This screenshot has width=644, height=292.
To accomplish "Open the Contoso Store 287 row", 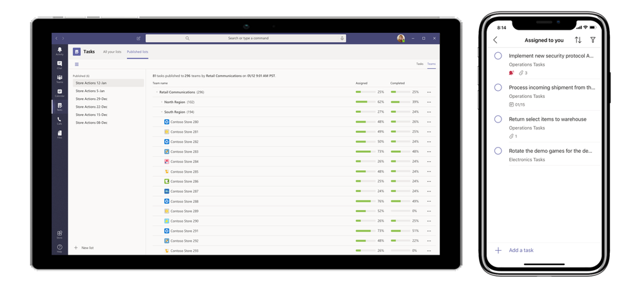I will click(x=294, y=191).
